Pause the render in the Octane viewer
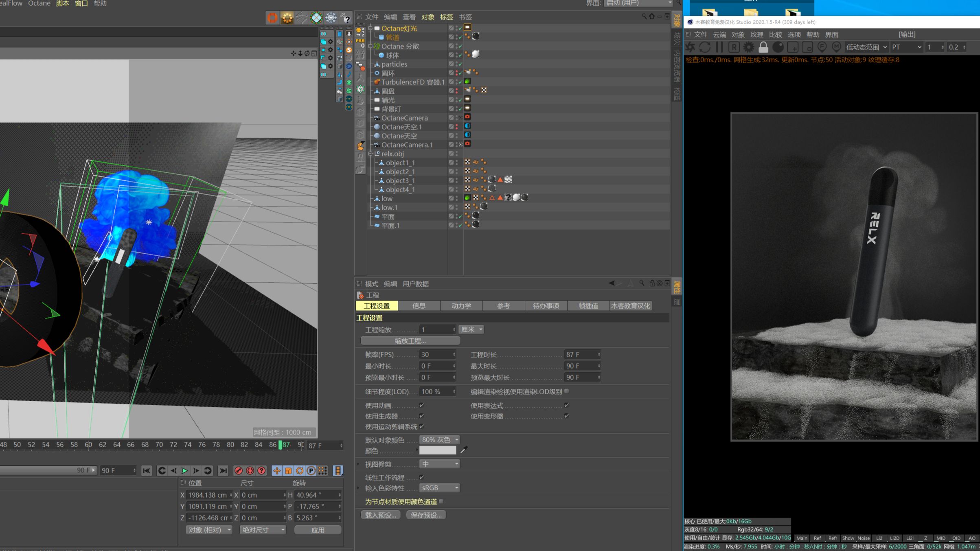The width and height of the screenshot is (980, 551). [718, 47]
